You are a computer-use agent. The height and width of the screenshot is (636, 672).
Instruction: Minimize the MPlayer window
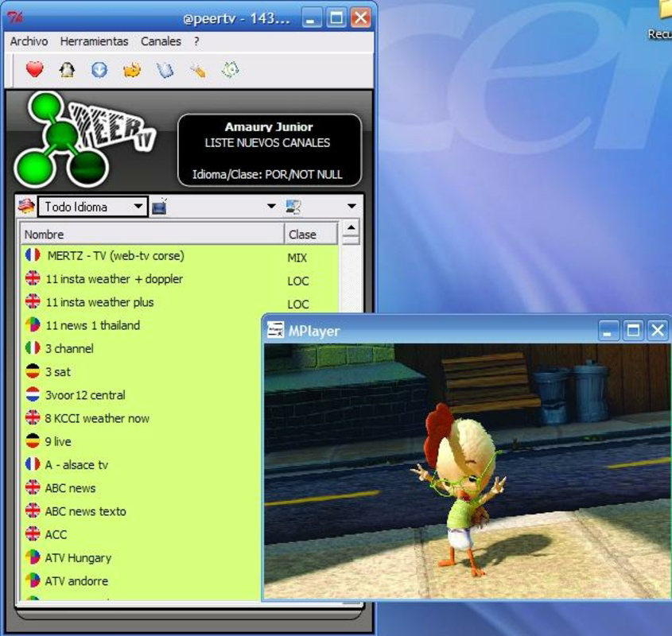pos(608,331)
